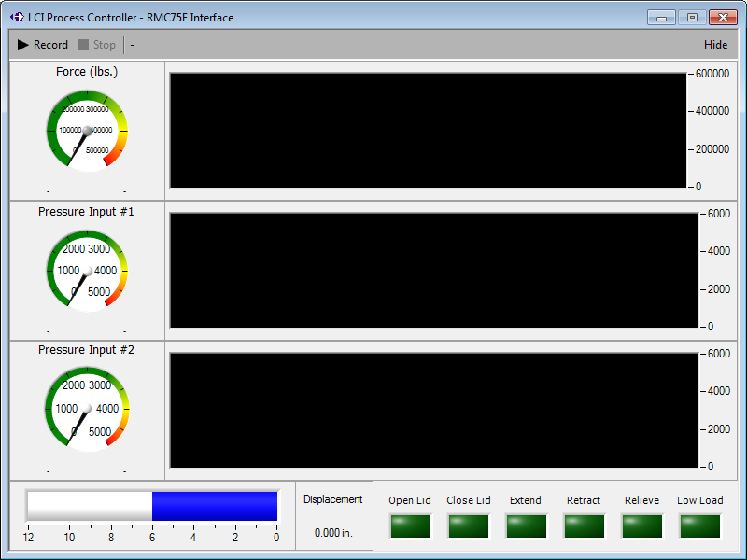
Task: Click the Relieve indicator light
Action: [641, 525]
